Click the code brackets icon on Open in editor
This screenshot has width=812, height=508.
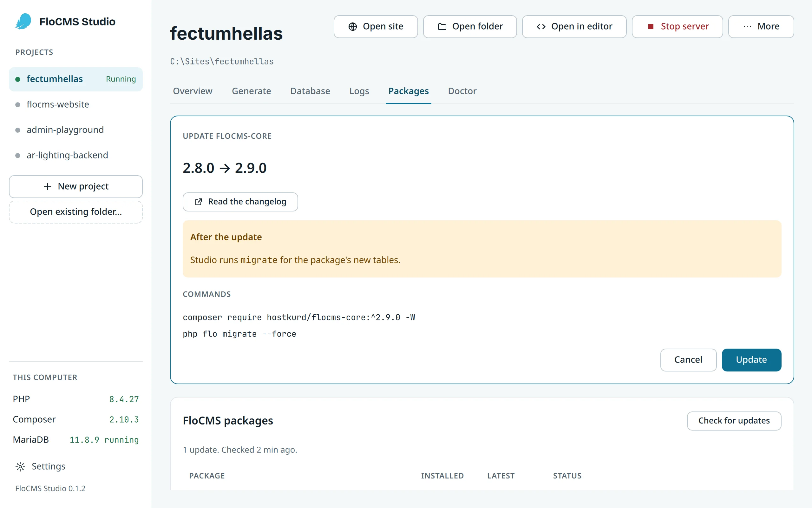tap(541, 27)
